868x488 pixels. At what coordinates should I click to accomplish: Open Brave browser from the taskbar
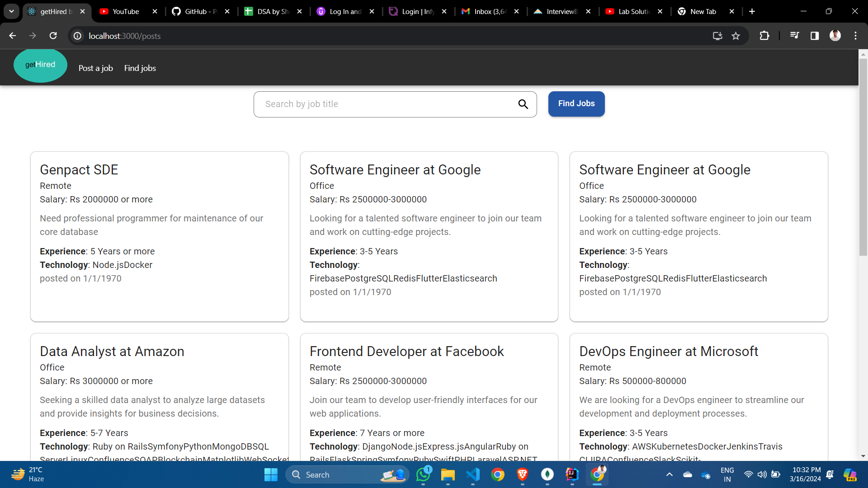[x=523, y=474]
